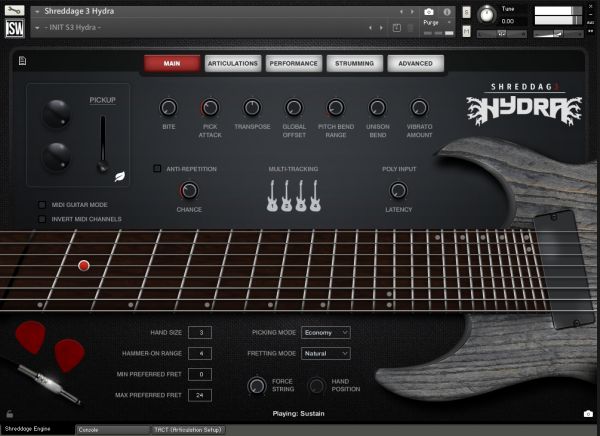Click the Pickup label

tap(103, 100)
